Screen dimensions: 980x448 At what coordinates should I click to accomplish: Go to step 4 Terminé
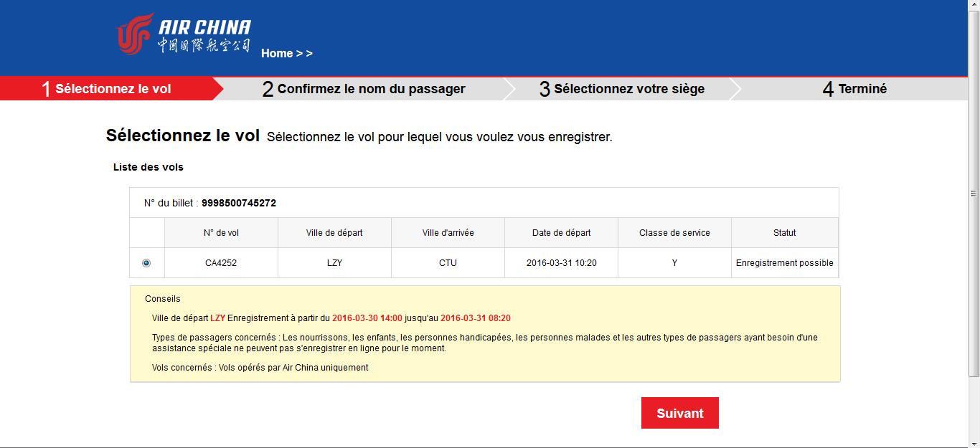[854, 89]
